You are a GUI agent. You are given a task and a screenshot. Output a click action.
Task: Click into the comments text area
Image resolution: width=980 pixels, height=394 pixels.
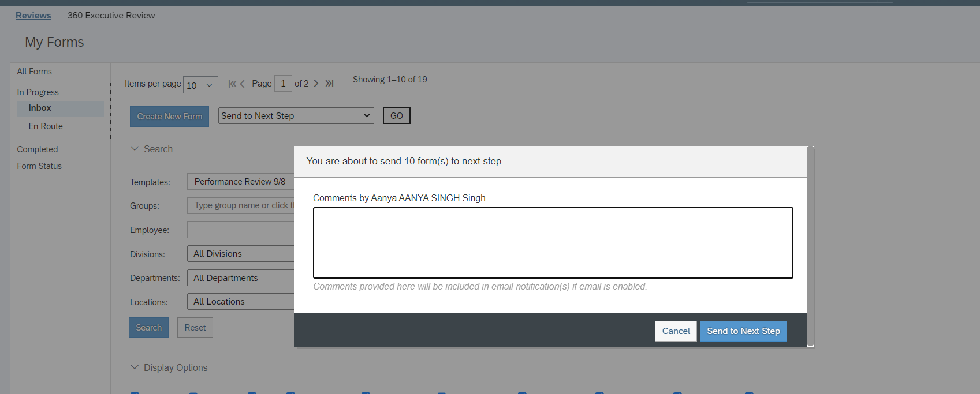(x=553, y=243)
